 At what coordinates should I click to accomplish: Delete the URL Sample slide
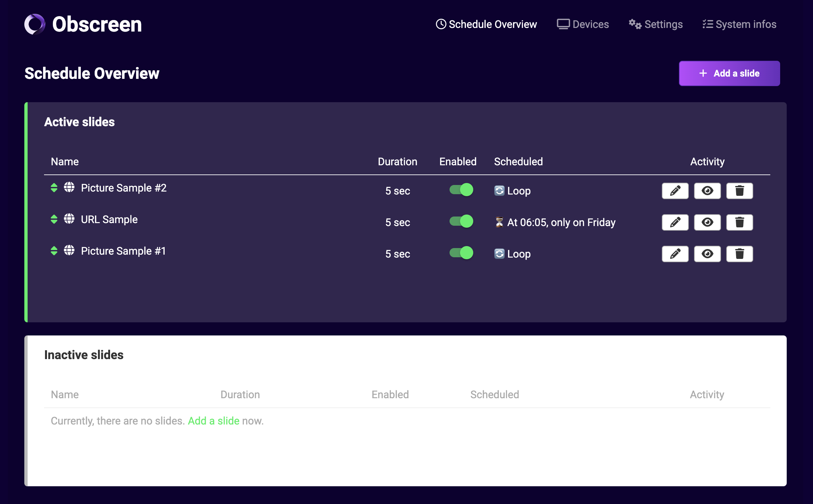[739, 222]
